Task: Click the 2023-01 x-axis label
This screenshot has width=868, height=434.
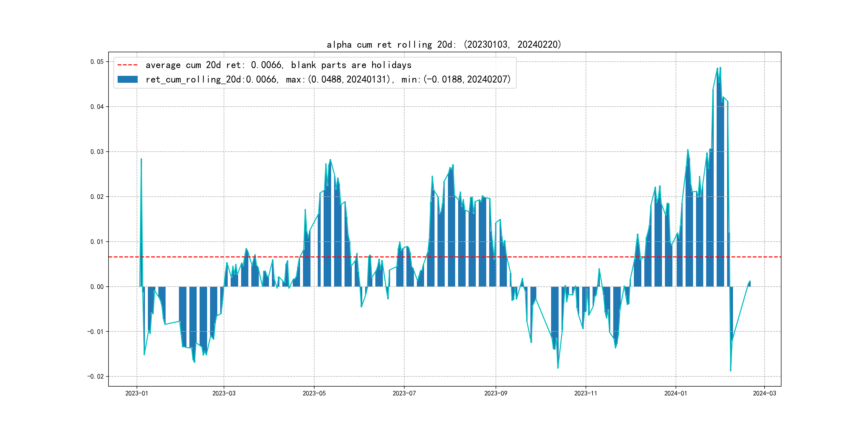Action: click(136, 393)
